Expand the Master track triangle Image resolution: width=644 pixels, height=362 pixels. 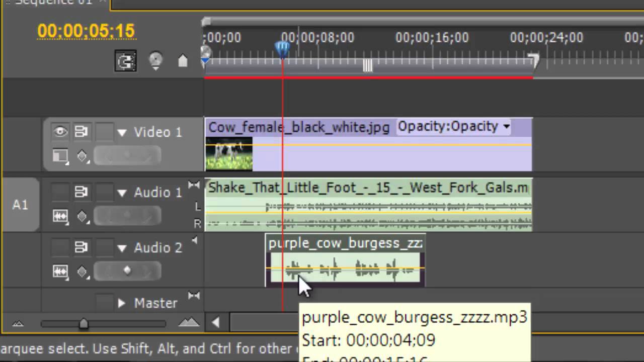pos(121,303)
